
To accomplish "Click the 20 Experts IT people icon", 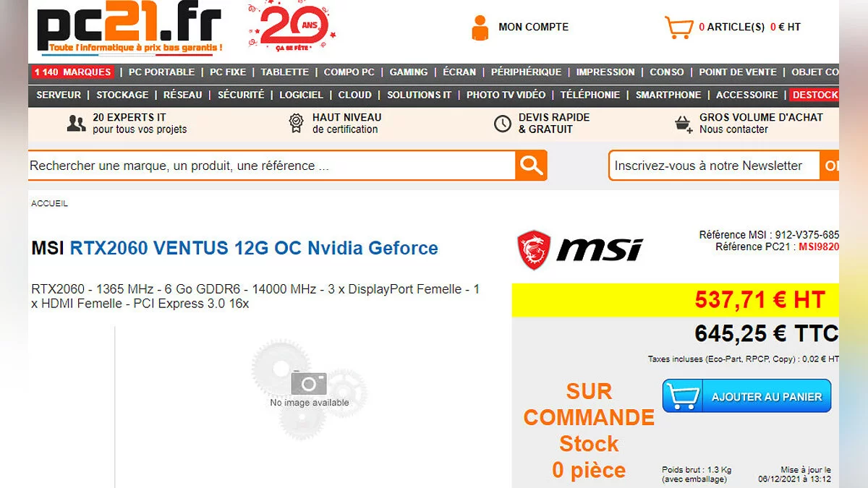I will pos(76,124).
